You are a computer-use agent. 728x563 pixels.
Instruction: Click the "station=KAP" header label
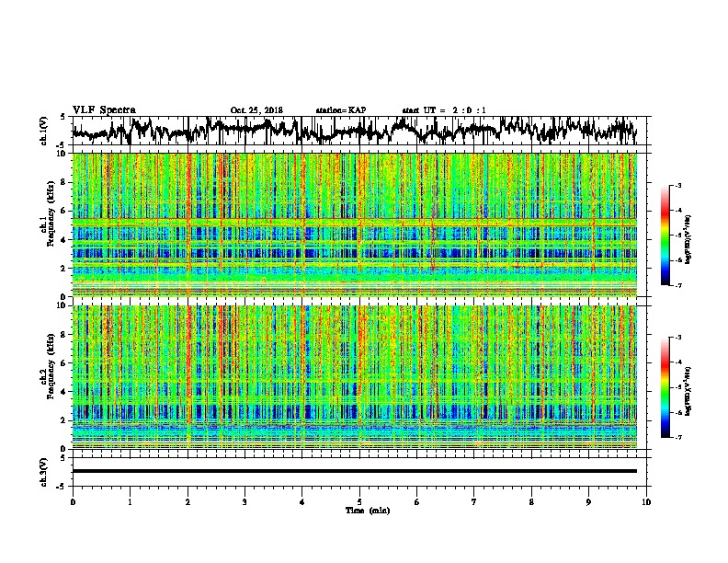[341, 110]
